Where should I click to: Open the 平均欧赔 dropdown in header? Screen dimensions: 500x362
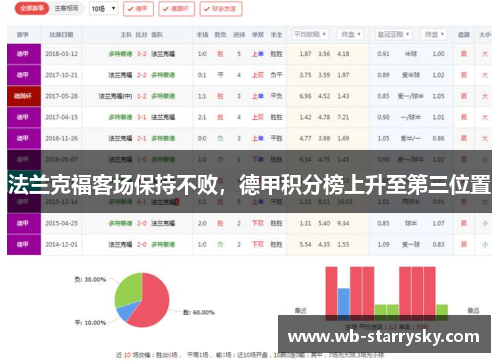pos(310,34)
